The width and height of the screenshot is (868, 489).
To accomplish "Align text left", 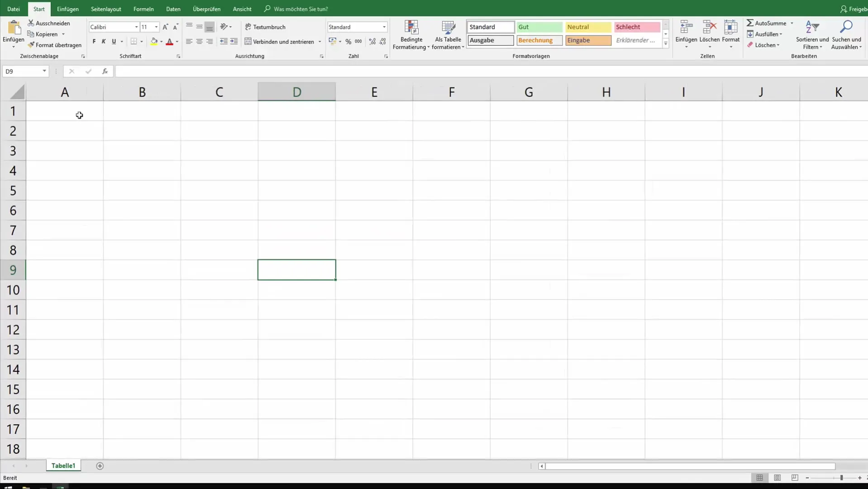I will (x=189, y=41).
